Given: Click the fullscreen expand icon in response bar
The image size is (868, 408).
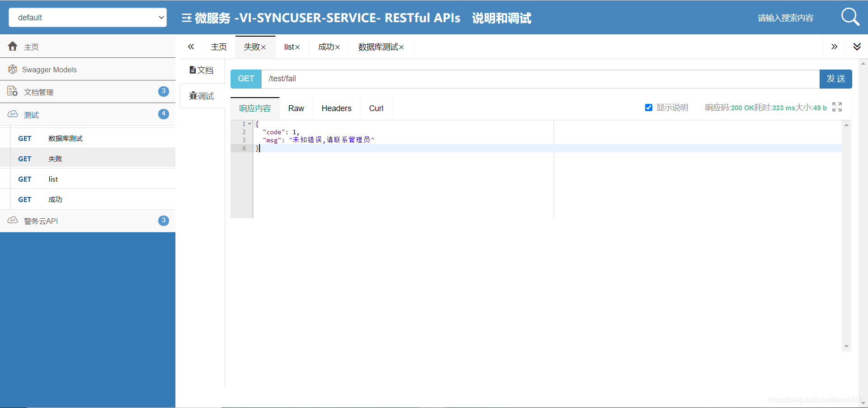Looking at the screenshot, I should (837, 107).
